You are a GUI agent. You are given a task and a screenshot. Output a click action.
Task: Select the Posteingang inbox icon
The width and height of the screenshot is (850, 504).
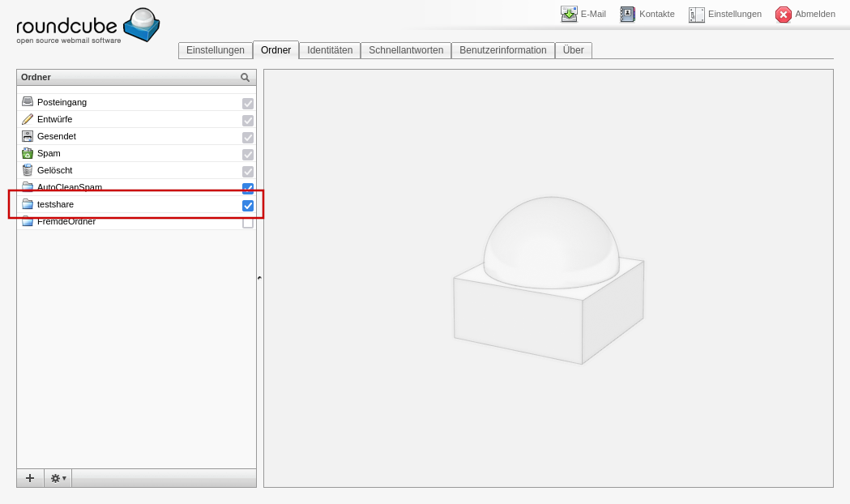pyautogui.click(x=28, y=102)
